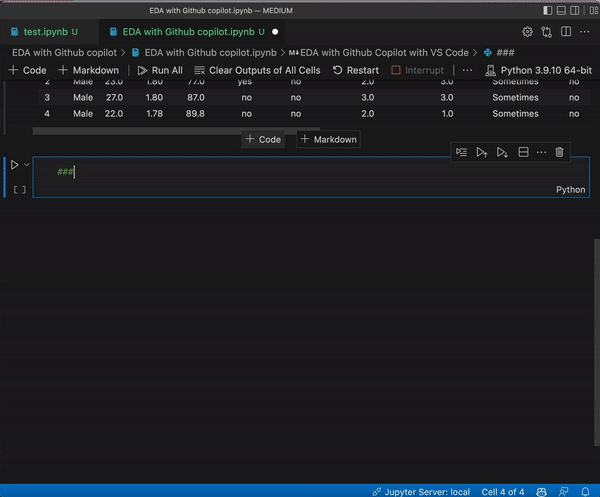The image size is (600, 497).
Task: Toggle secondary side bar layout icon
Action: (574, 10)
